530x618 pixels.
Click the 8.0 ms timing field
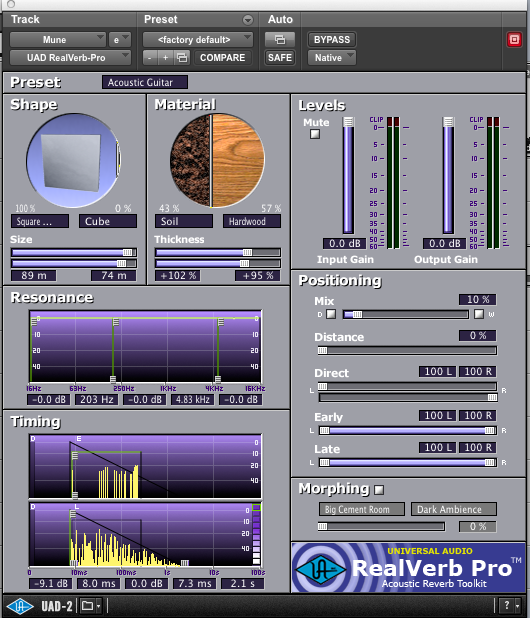(x=99, y=583)
